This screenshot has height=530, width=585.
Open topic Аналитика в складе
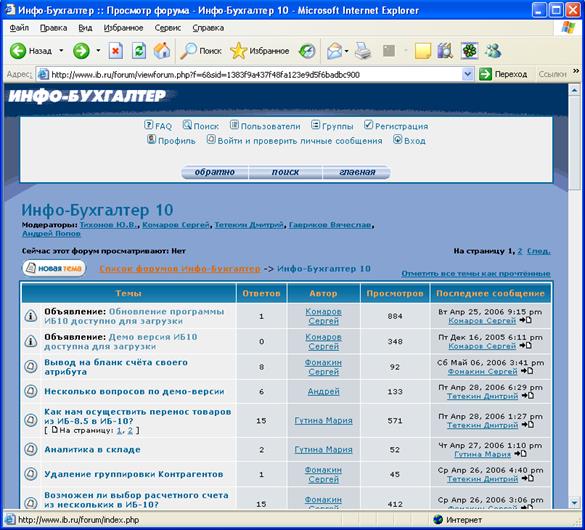point(93,449)
